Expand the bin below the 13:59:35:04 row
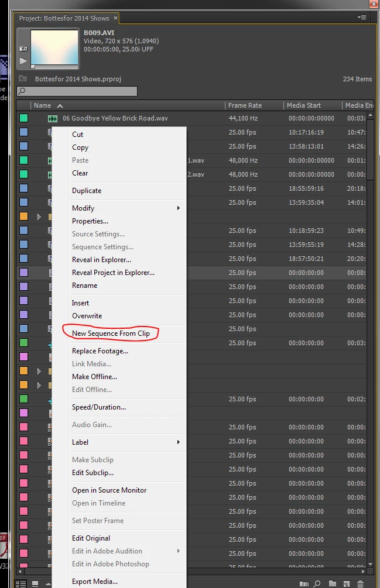Viewport: 380px width, 588px height. tap(39, 216)
